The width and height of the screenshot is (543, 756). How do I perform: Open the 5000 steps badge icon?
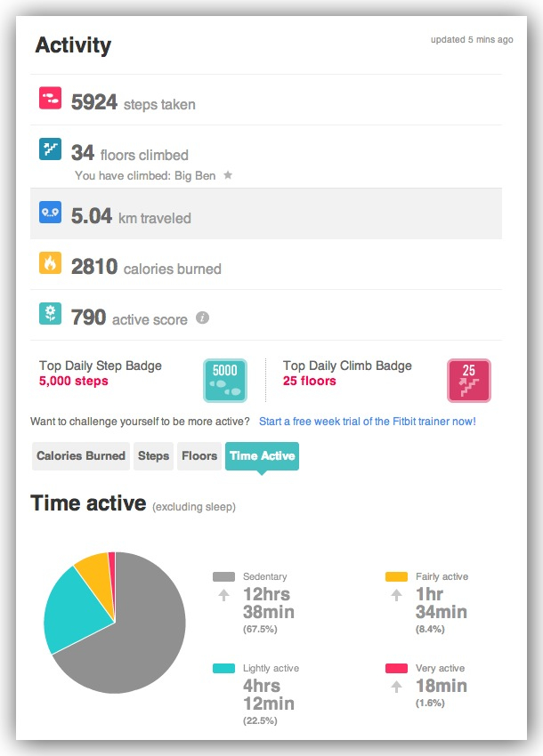[x=224, y=380]
